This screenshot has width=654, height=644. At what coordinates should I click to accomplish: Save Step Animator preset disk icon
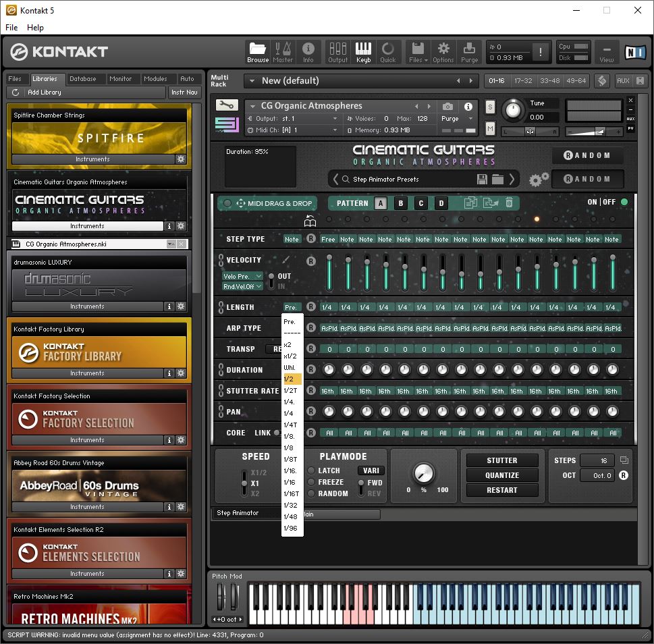point(482,180)
